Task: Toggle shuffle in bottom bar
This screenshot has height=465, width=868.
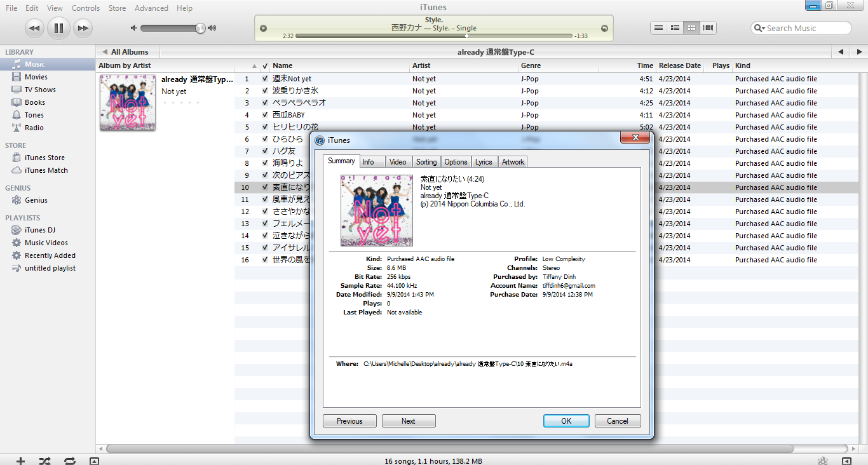Action: click(x=45, y=461)
